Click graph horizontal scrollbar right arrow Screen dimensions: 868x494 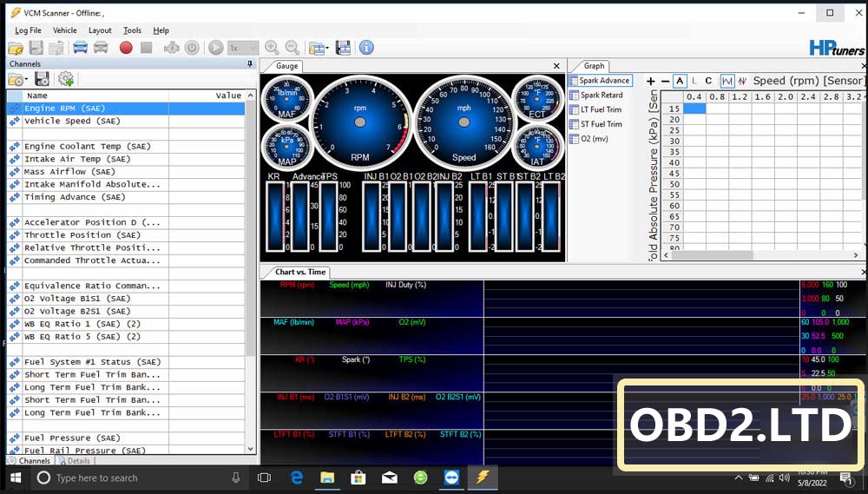point(856,255)
